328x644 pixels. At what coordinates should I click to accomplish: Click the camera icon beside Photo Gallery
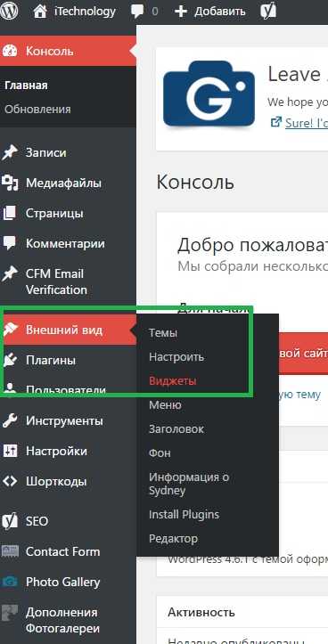click(10, 582)
